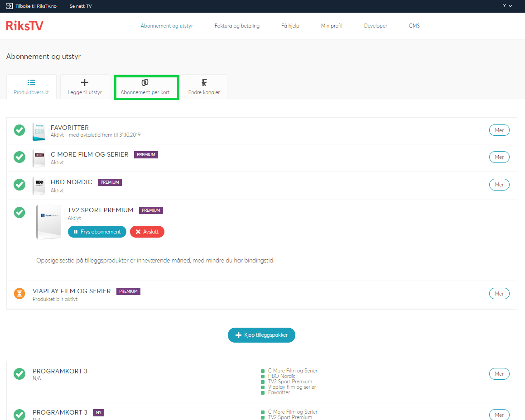Click the TV2 Sport Premium box thumbnail
This screenshot has width=525, height=420.
[x=49, y=222]
